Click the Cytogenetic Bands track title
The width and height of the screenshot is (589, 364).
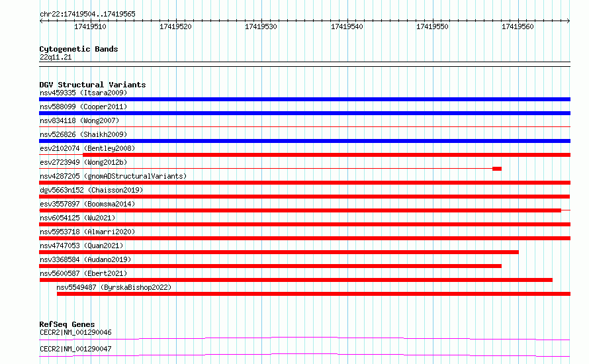pyautogui.click(x=79, y=49)
